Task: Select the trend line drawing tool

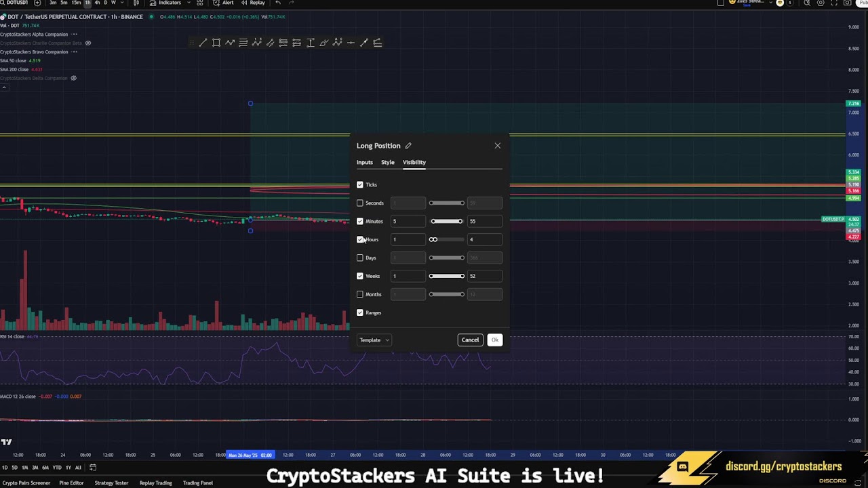Action: tap(203, 43)
